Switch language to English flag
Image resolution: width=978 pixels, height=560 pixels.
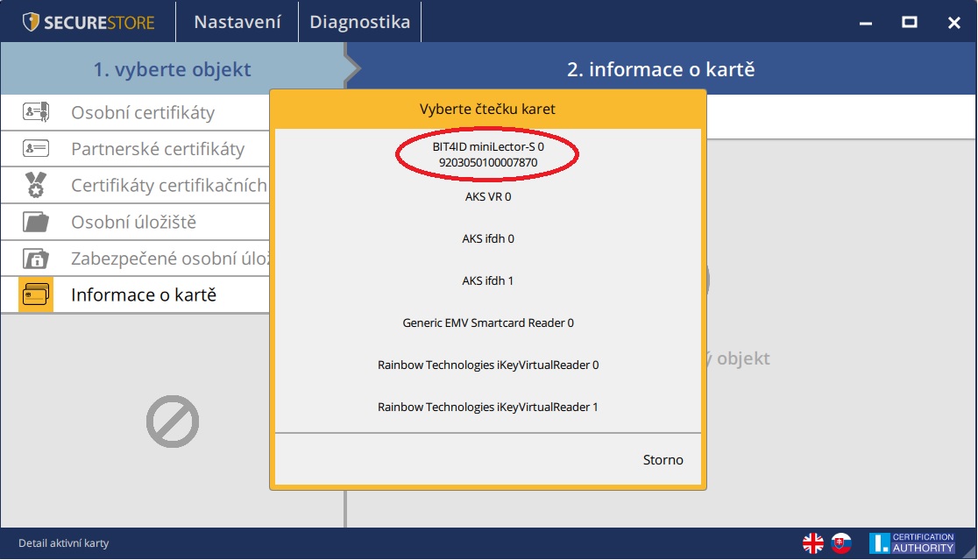[x=812, y=543]
